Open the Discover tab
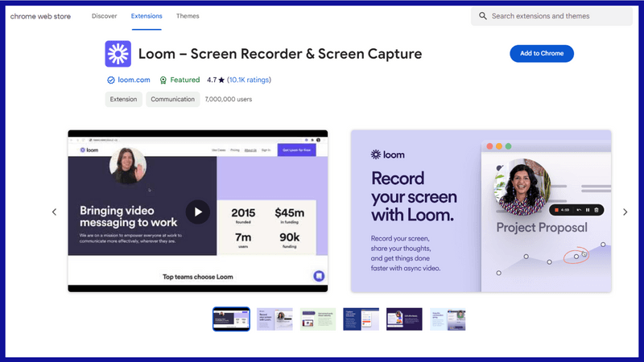Image resolution: width=644 pixels, height=362 pixels. (104, 16)
